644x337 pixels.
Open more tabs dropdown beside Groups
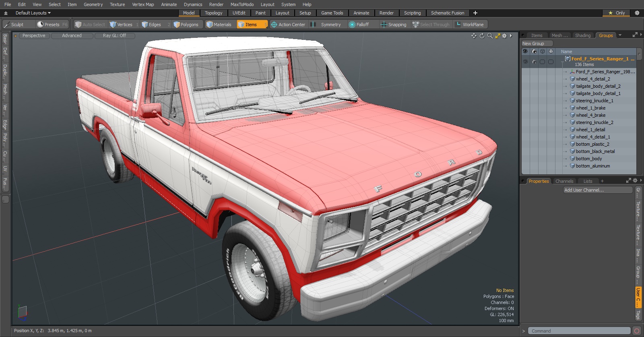pyautogui.click(x=620, y=35)
